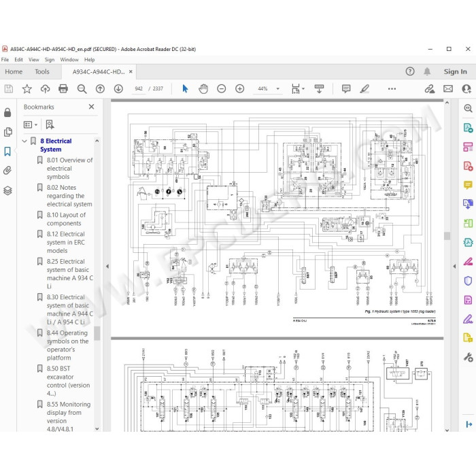Open the Window menu

click(x=69, y=60)
